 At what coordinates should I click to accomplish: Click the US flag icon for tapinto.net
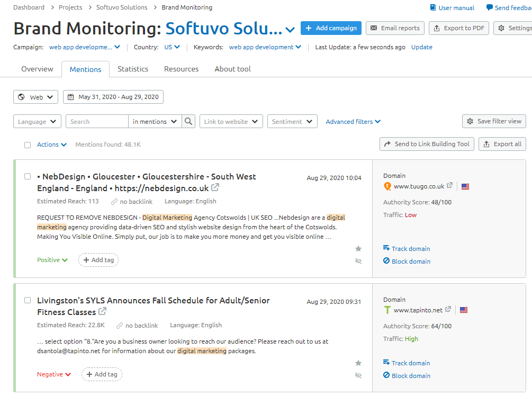coord(464,310)
